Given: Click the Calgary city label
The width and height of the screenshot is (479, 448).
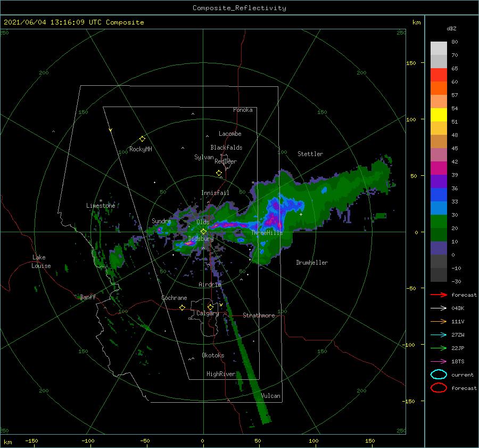Looking at the screenshot, I should tap(208, 313).
